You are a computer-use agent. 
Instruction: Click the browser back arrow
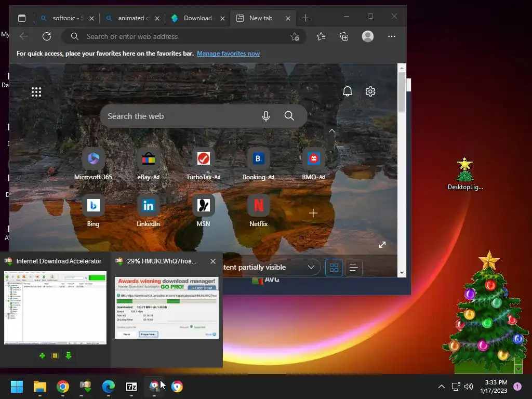(x=24, y=36)
